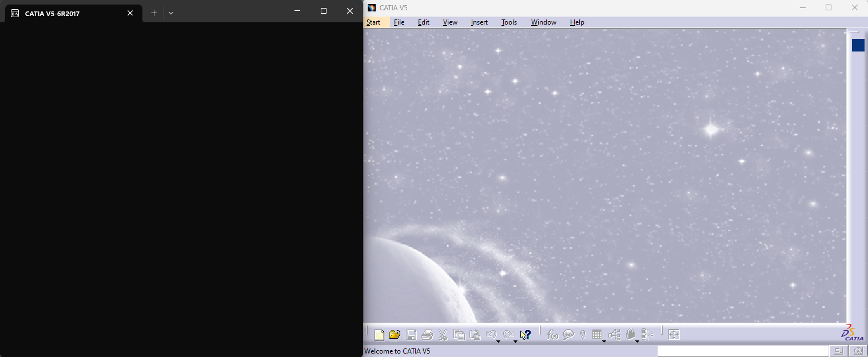Open the View menu

pos(450,22)
